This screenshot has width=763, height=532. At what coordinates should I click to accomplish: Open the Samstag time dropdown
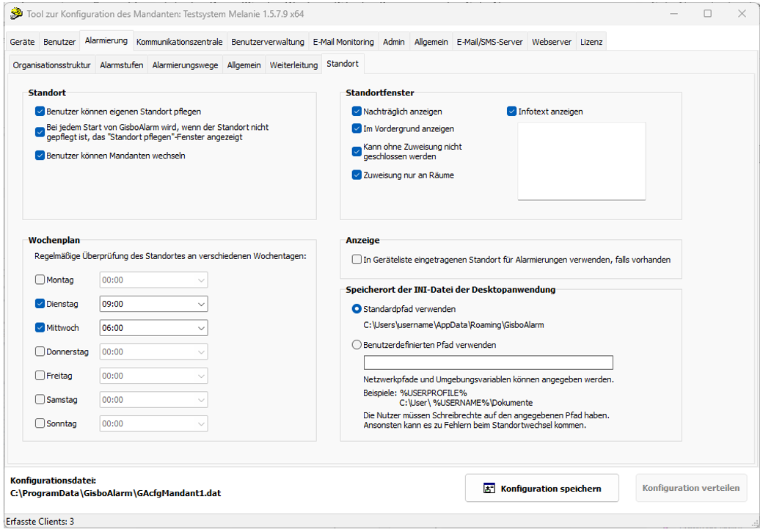tap(153, 400)
